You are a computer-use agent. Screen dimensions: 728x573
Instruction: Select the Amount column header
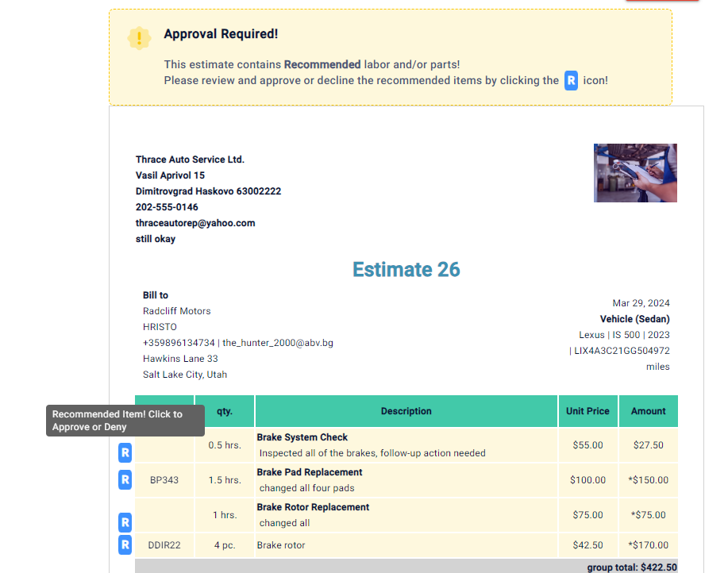(648, 411)
